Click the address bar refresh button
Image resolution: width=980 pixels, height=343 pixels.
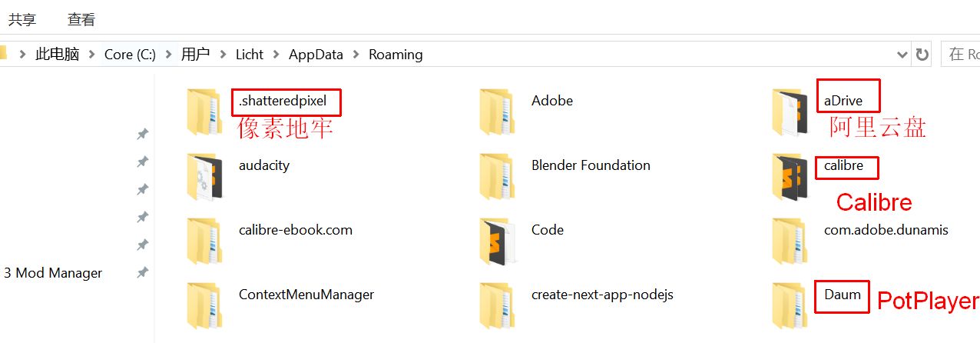click(x=922, y=55)
